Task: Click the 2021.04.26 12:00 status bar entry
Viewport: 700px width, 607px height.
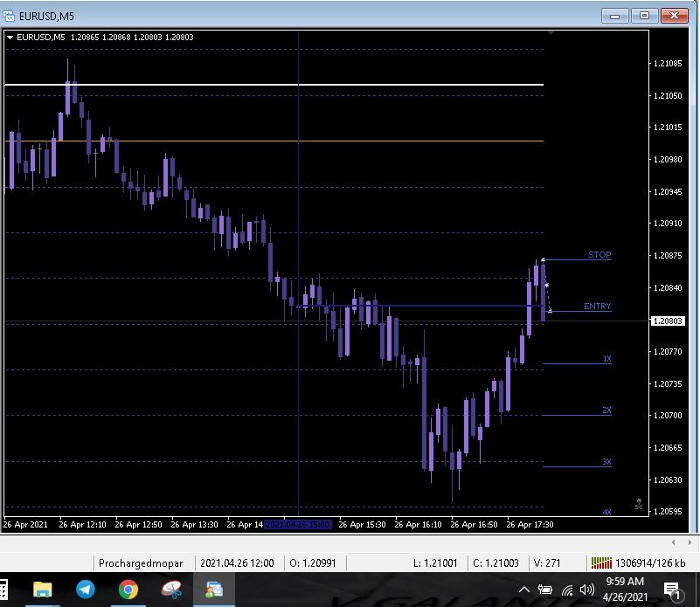Action: click(237, 563)
